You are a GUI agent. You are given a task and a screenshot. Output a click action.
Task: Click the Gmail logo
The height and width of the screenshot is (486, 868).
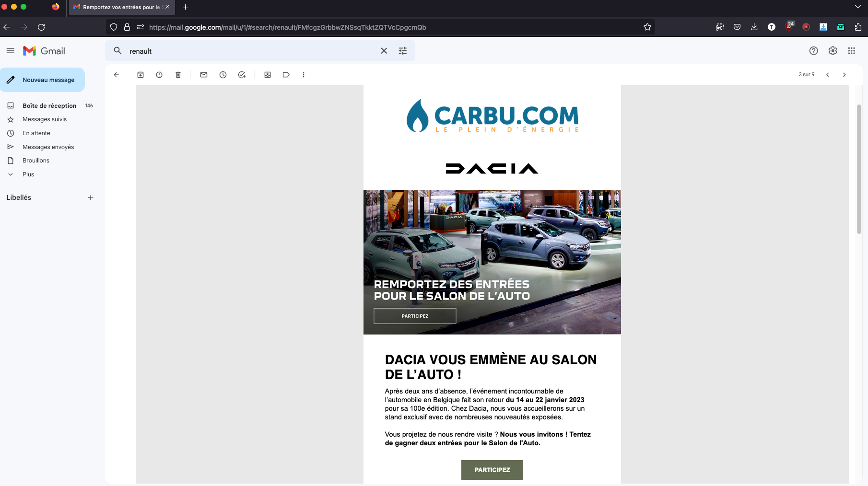(x=44, y=51)
